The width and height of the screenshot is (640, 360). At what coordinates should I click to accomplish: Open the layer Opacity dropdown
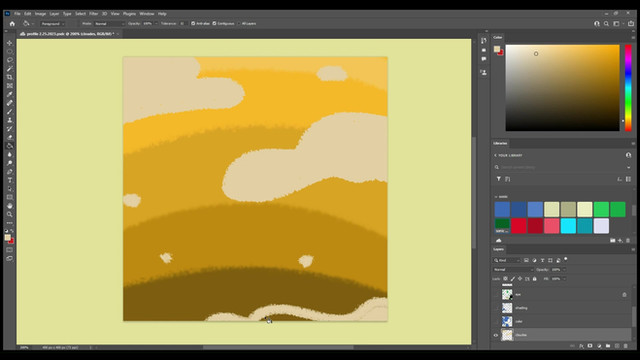(x=564, y=270)
